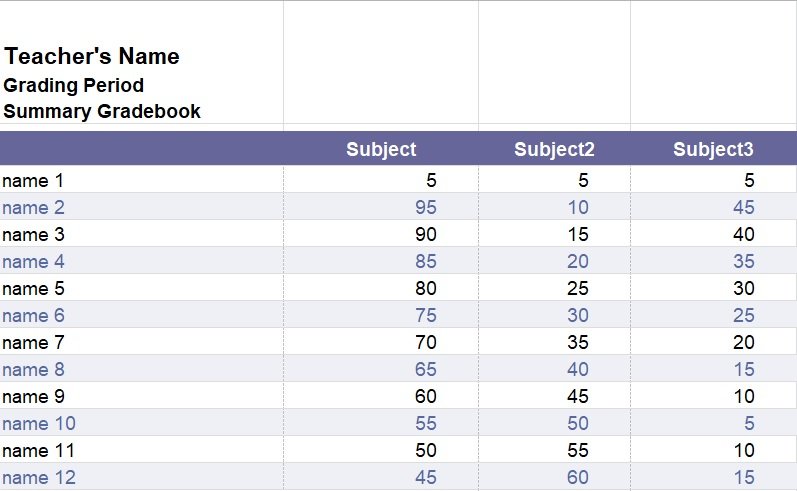Select the blank header cell above names
The width and height of the screenshot is (797, 491).
pos(141,148)
